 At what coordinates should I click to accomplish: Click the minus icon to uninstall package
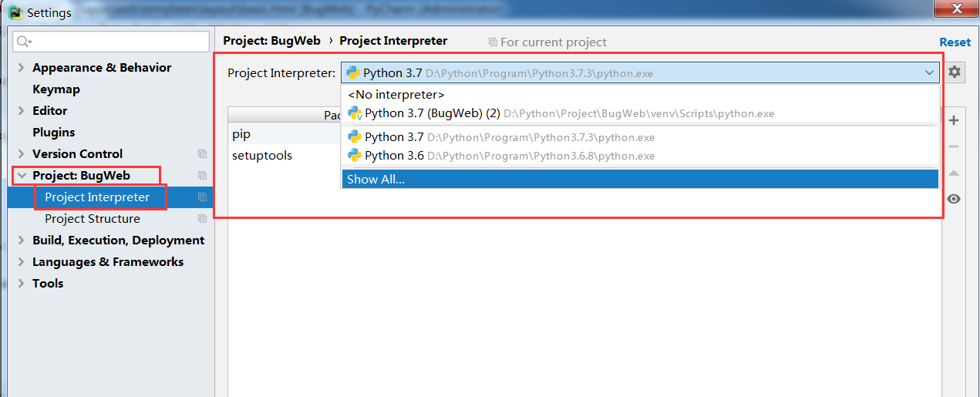click(x=954, y=146)
